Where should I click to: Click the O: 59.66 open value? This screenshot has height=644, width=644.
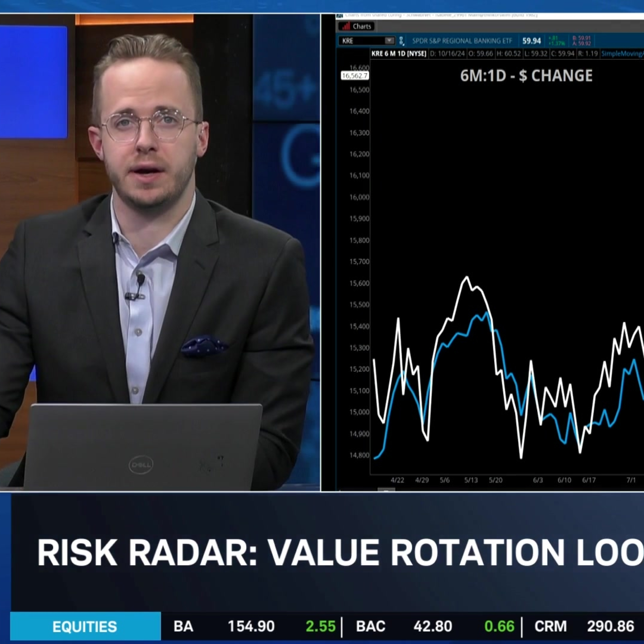coord(481,54)
